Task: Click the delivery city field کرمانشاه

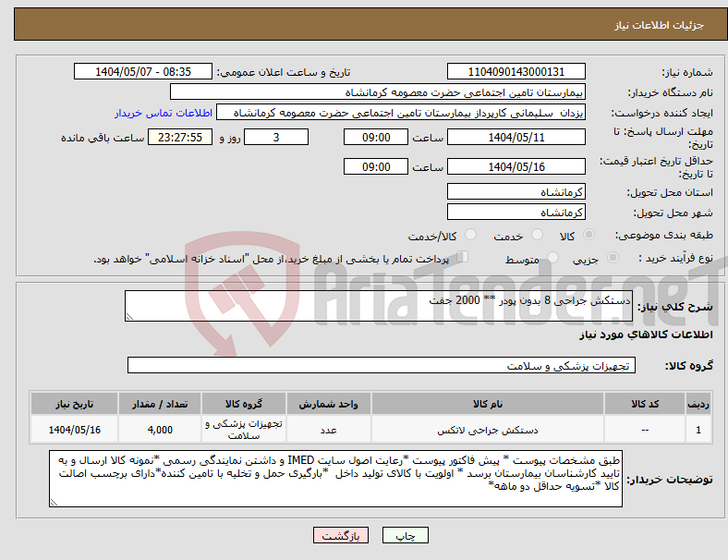Action: point(516,212)
